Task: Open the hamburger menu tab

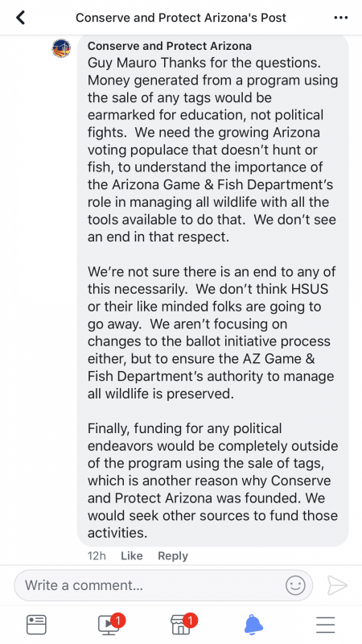Action: point(326,625)
